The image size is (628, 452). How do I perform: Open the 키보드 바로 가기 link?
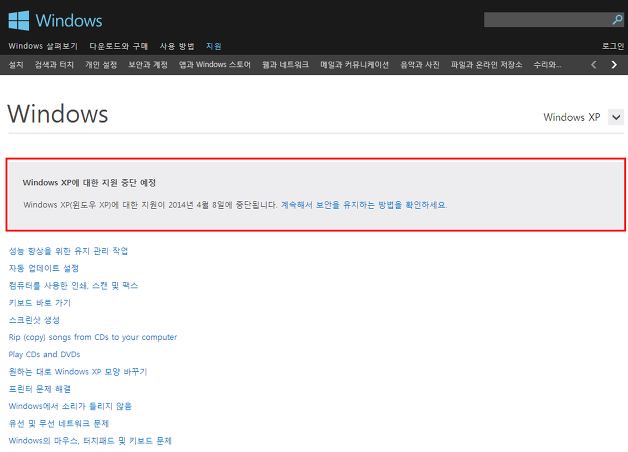40,303
